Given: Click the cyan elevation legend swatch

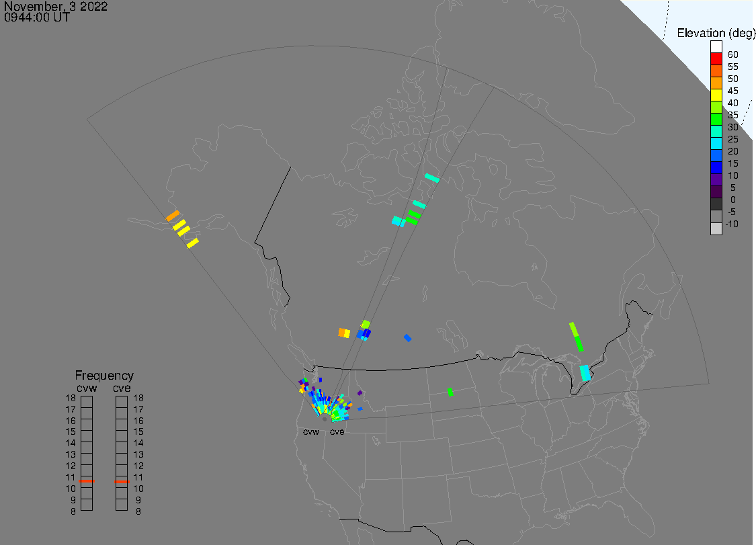Looking at the screenshot, I should point(716,143).
